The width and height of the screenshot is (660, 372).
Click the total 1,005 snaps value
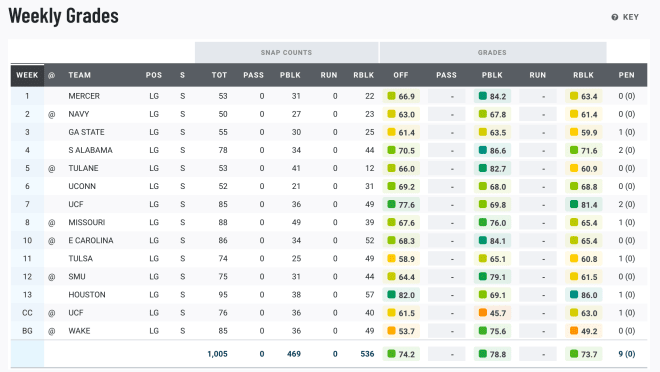coord(217,354)
